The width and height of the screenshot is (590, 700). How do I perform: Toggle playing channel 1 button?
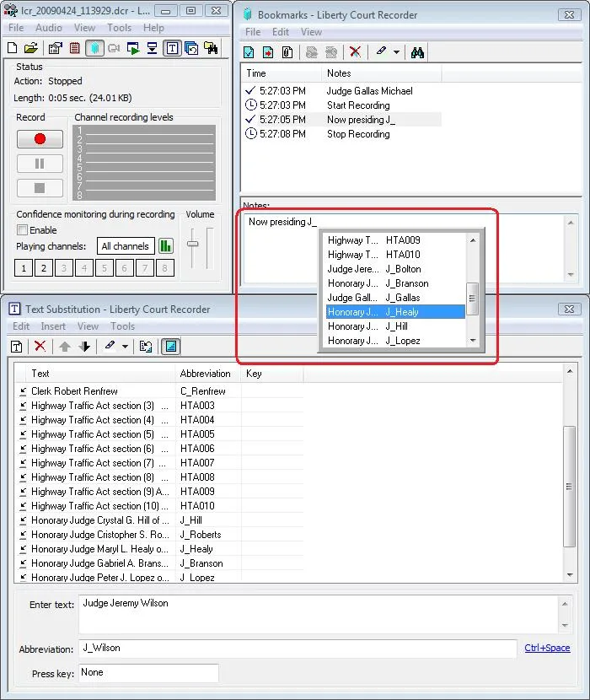(24, 268)
